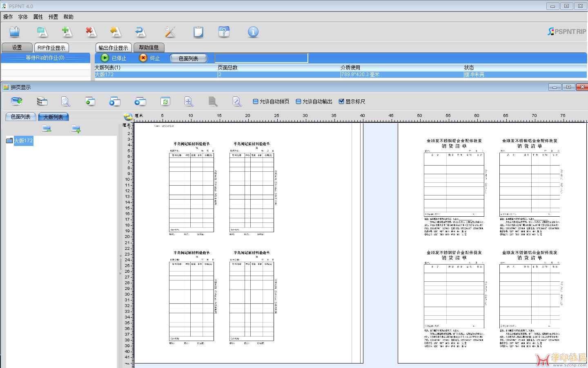Click the remove folder icon with minus
This screenshot has width=588, height=368.
click(x=47, y=129)
